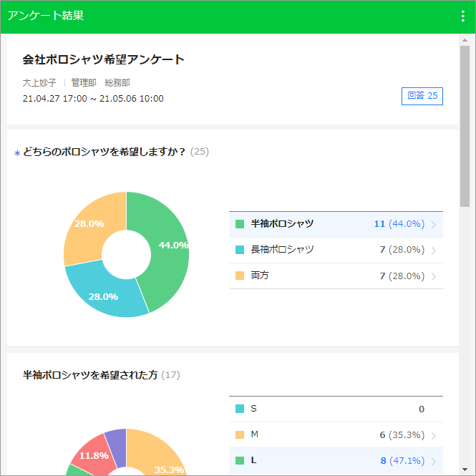Expand the L size row chevron
The image size is (476, 476).
tap(434, 461)
